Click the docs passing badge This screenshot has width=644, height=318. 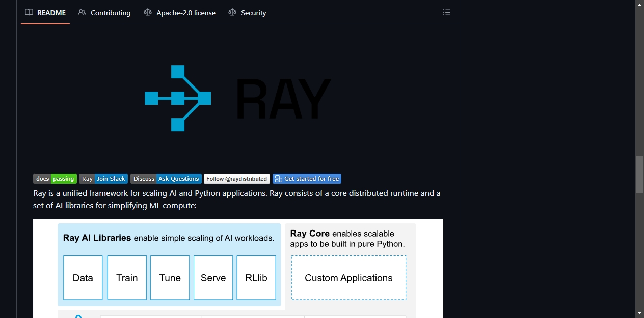click(x=55, y=179)
